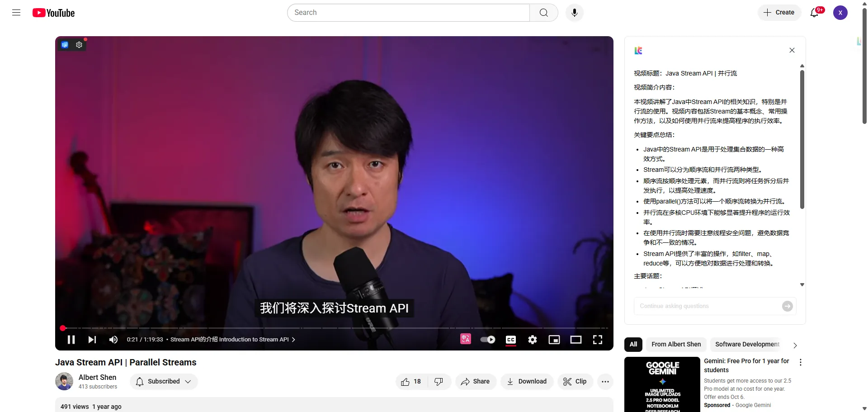The width and height of the screenshot is (868, 412).
Task: Seek on the video progress bar
Action: [x=335, y=328]
